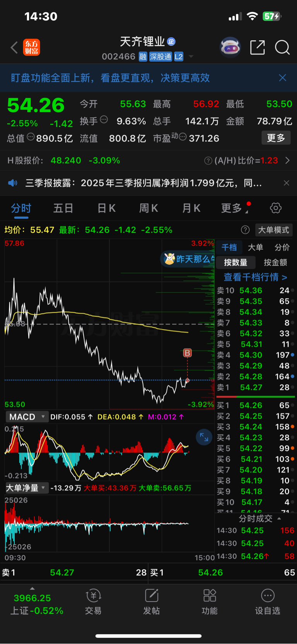Image resolution: width=297 pixels, height=644 pixels.
Task: Expand the 上证 index bar arrow
Action: coord(32,588)
